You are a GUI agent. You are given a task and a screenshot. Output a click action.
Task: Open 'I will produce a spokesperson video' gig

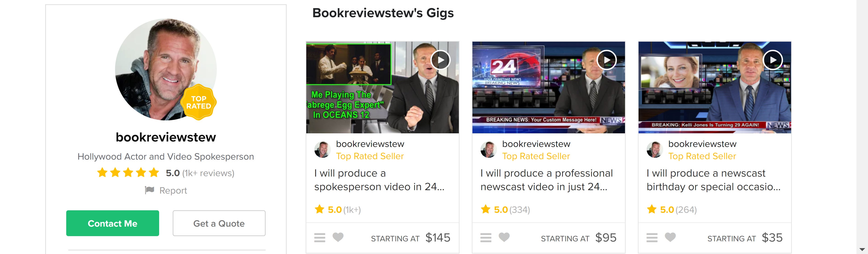380,180
